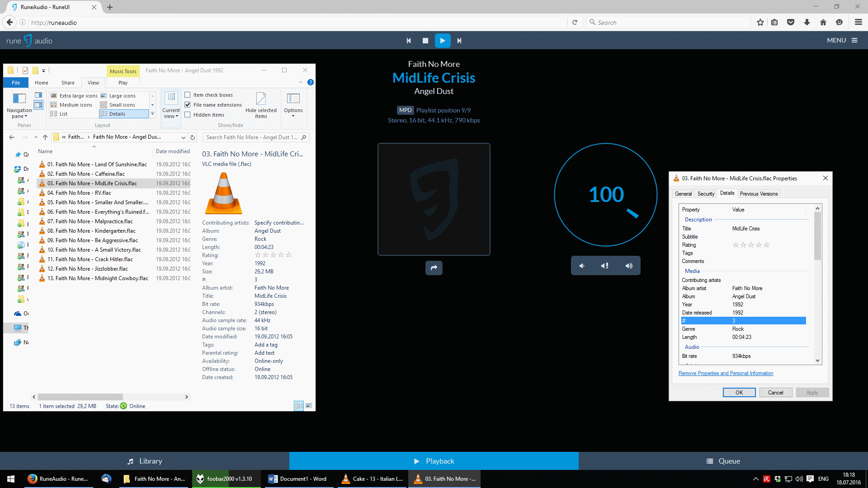Viewport: 868px width, 488px height.
Task: Click OK in Properties dialog
Action: pos(739,393)
